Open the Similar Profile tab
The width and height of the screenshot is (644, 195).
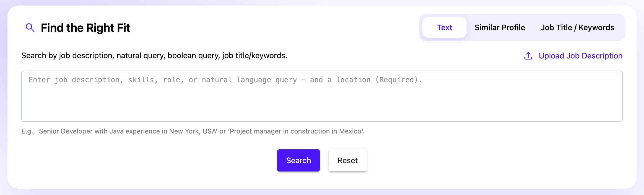(500, 27)
